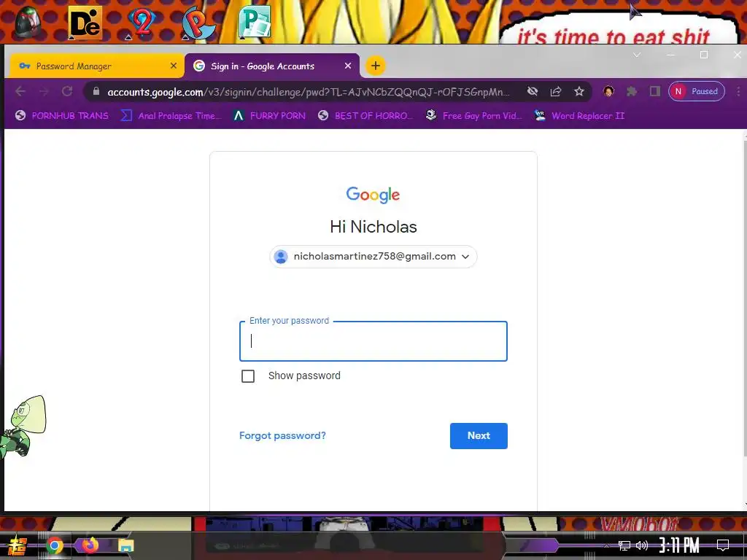Close the Sign in - Google Accounts tab
This screenshot has height=560, width=747.
point(348,66)
